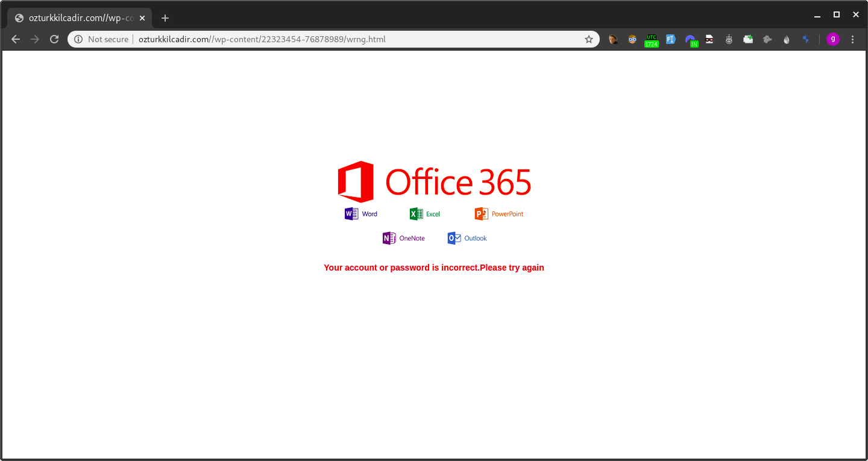Open the Chrome three-dot menu
Image resolution: width=868 pixels, height=461 pixels.
pos(852,39)
